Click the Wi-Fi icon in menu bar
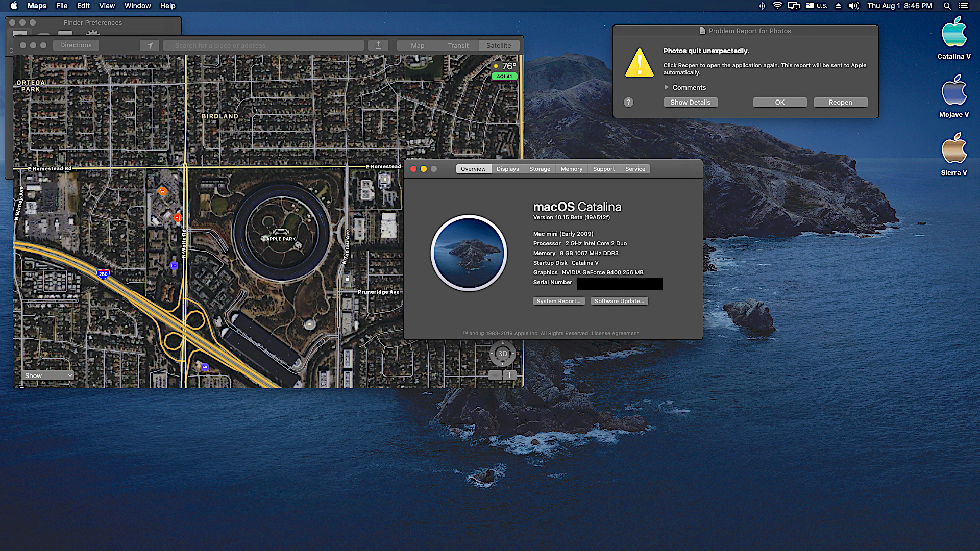Image resolution: width=980 pixels, height=551 pixels. point(777,6)
